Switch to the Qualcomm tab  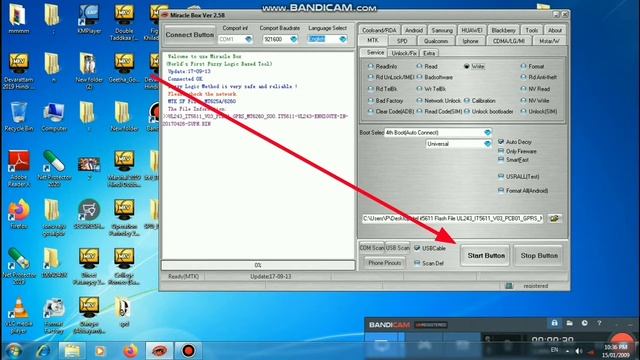(x=436, y=41)
